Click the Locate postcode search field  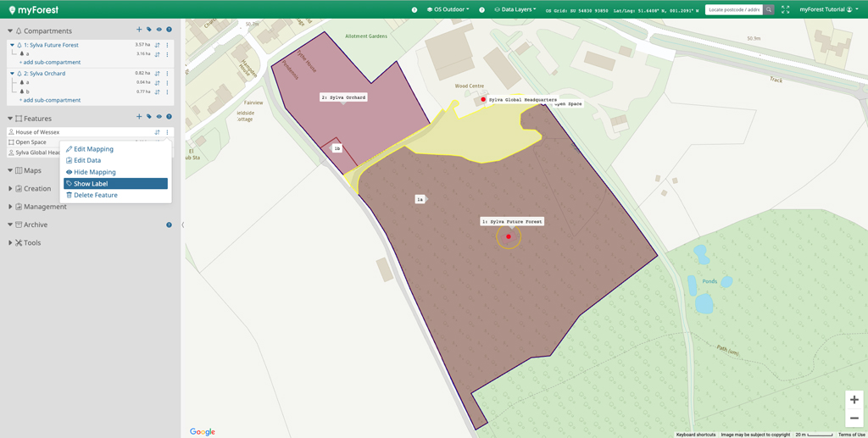[x=734, y=9]
